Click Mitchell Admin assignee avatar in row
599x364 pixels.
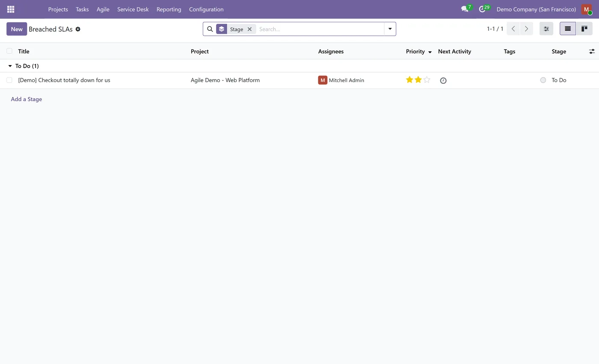pyautogui.click(x=323, y=80)
